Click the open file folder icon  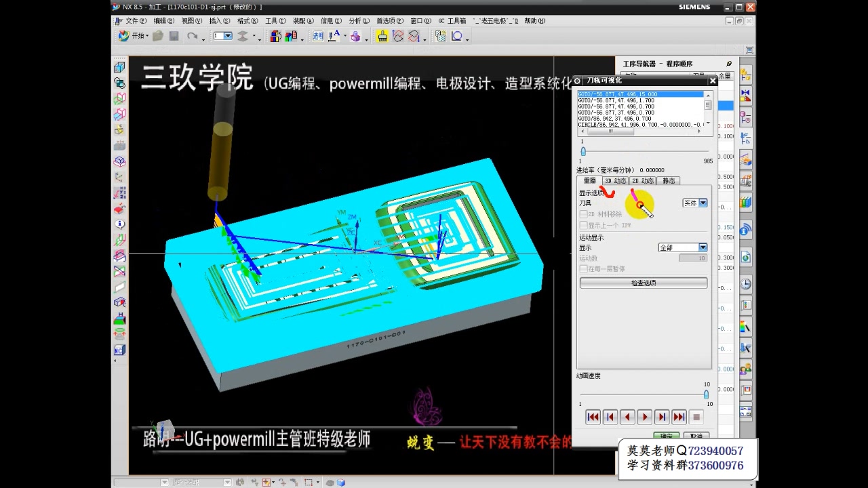(158, 36)
